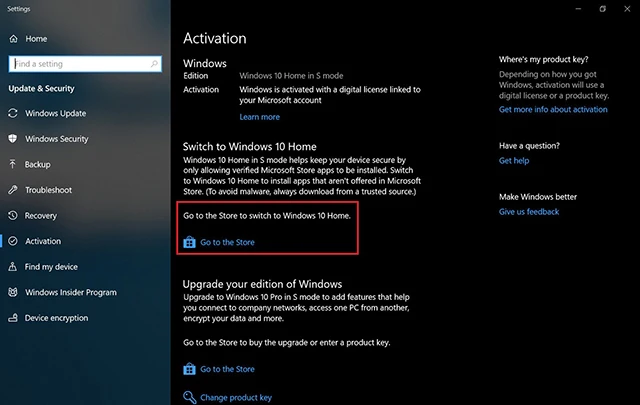The image size is (640, 405).
Task: Click Store bag icon under Upgrade section
Action: [x=189, y=369]
